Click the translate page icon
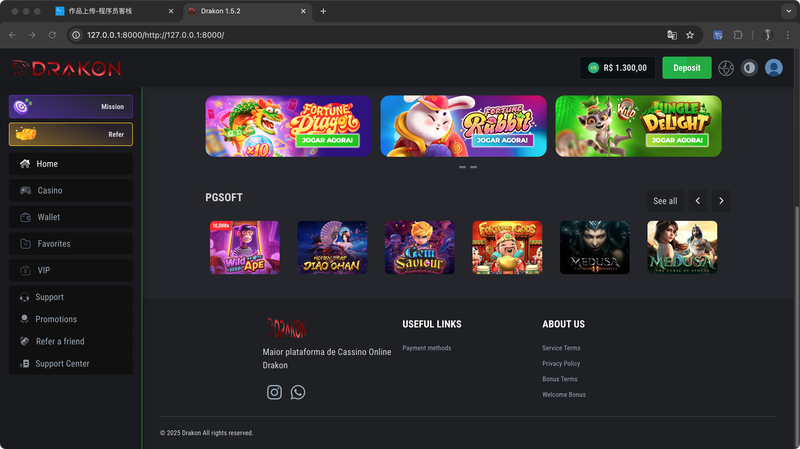This screenshot has height=449, width=800. point(672,35)
